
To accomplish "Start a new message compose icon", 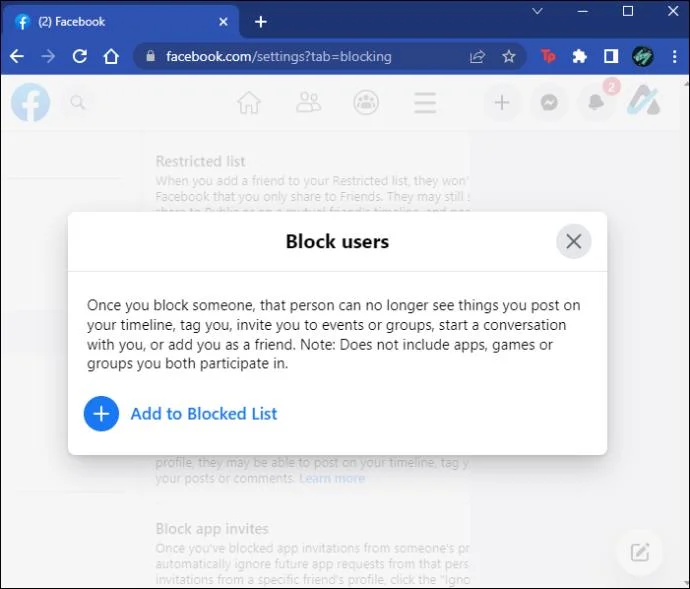I will [639, 552].
